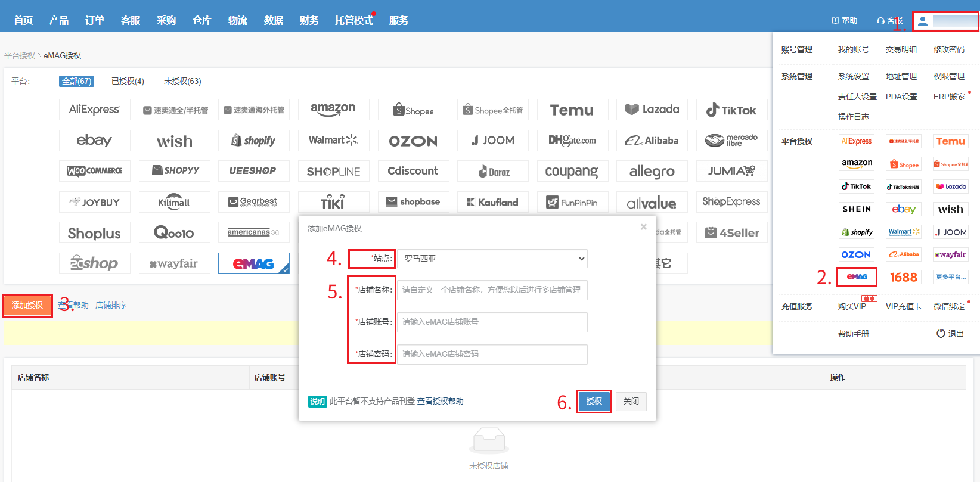Choose the Walmart platform tile
This screenshot has width=980, height=482.
pyautogui.click(x=333, y=141)
